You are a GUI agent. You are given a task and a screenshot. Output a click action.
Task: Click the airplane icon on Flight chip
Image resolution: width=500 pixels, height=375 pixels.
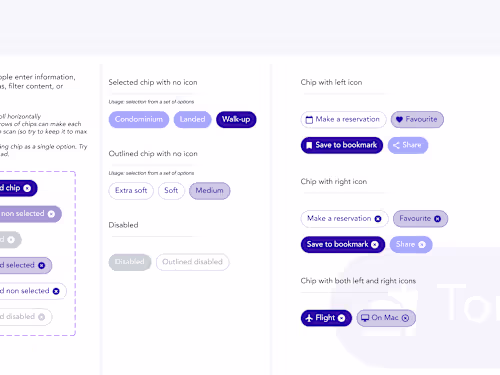(x=309, y=318)
